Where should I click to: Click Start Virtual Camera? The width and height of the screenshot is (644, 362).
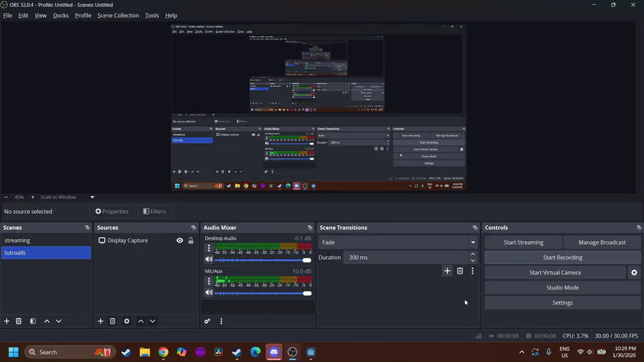(555, 273)
